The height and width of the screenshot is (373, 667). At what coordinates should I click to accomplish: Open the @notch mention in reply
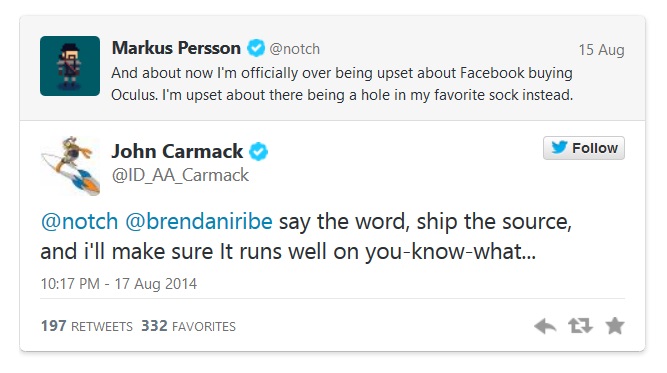coord(79,222)
